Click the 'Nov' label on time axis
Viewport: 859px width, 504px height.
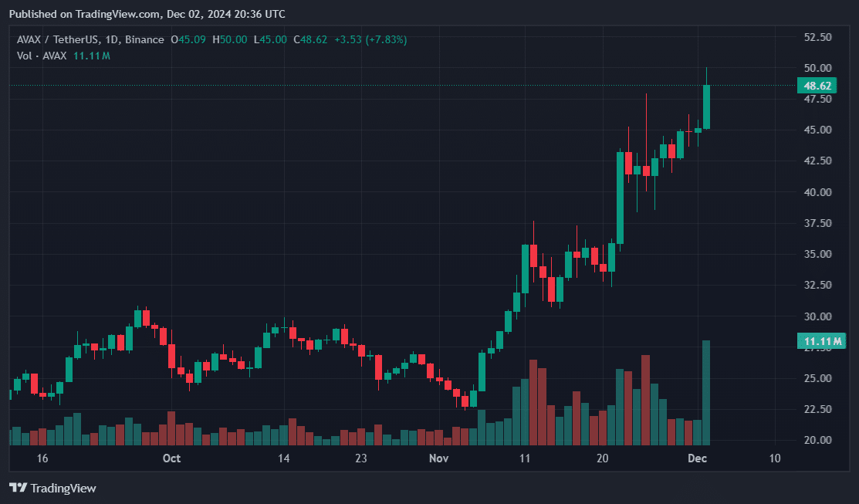click(438, 458)
